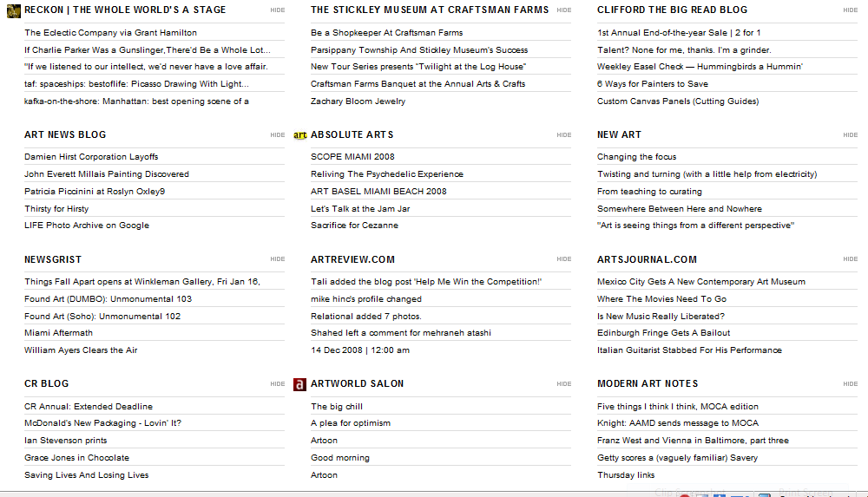Open 'SCOPE MIAMI 2008' post

coord(352,157)
